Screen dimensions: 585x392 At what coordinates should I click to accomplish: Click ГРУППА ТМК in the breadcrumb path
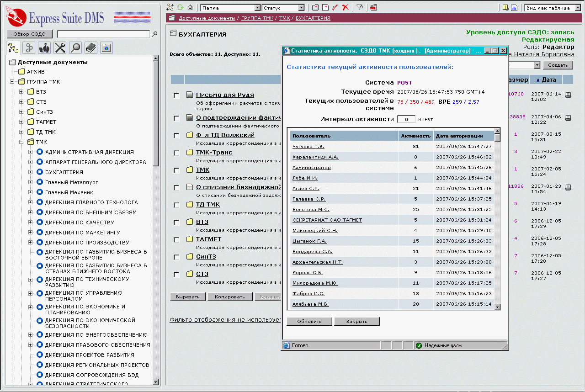257,18
